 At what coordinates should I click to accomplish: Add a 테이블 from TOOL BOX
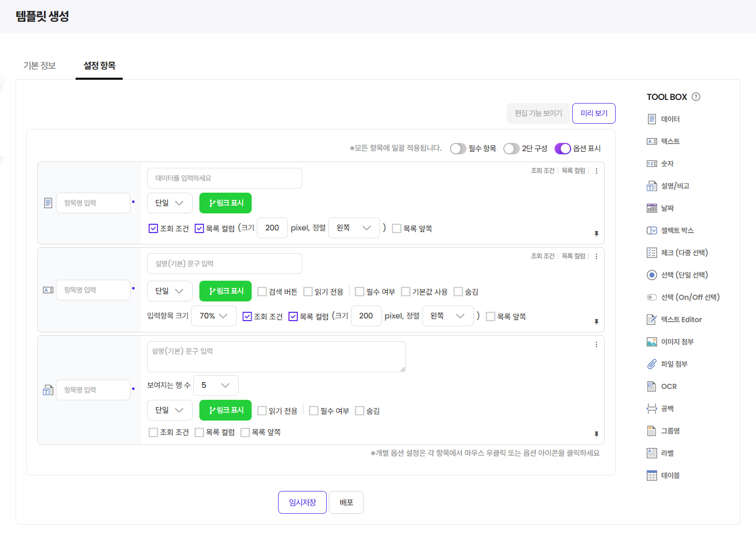click(652, 475)
